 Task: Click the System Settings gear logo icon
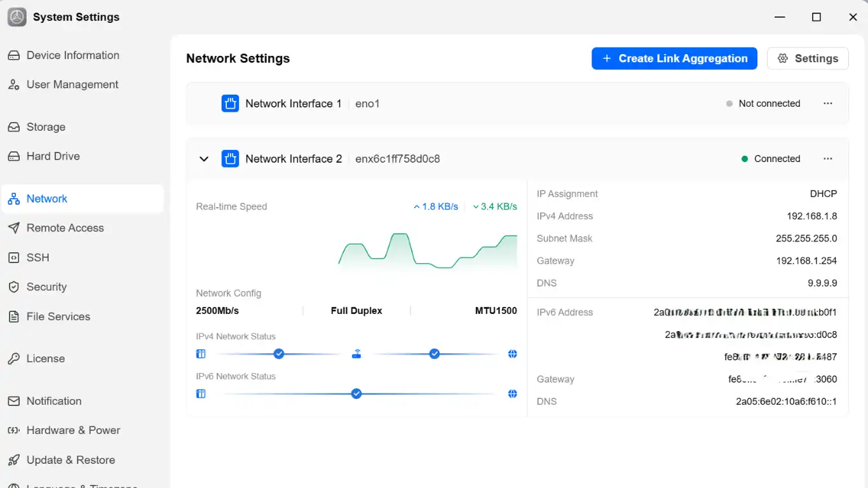17,17
